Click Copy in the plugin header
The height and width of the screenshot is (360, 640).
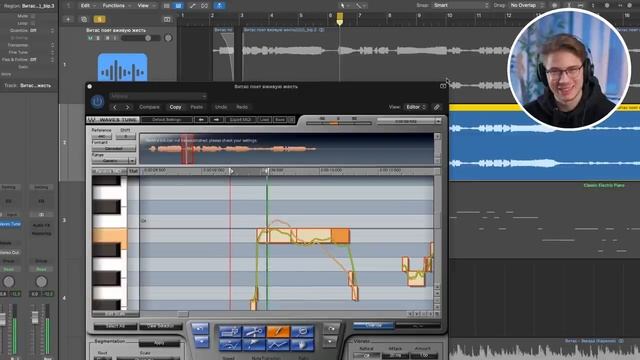pyautogui.click(x=176, y=107)
